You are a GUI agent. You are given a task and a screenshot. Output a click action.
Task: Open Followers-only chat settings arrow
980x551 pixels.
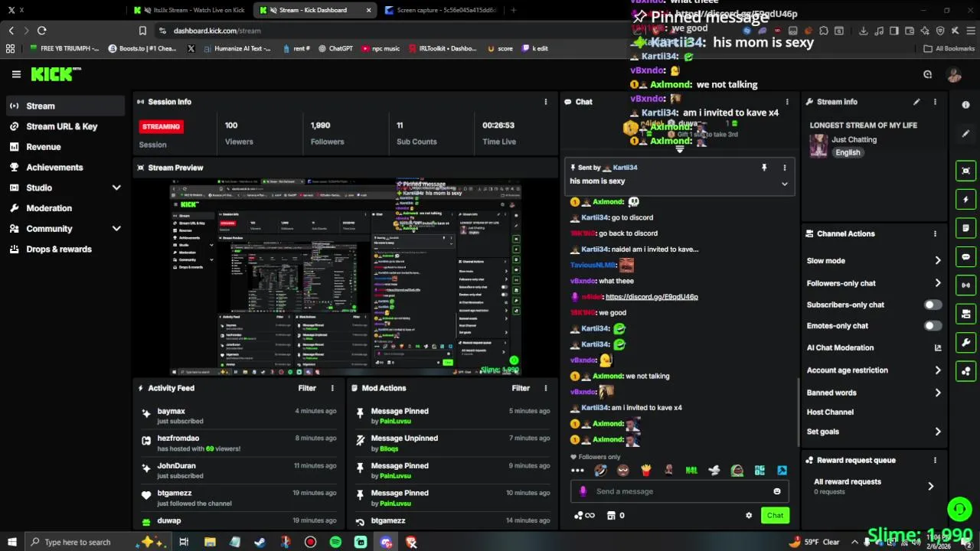point(938,283)
